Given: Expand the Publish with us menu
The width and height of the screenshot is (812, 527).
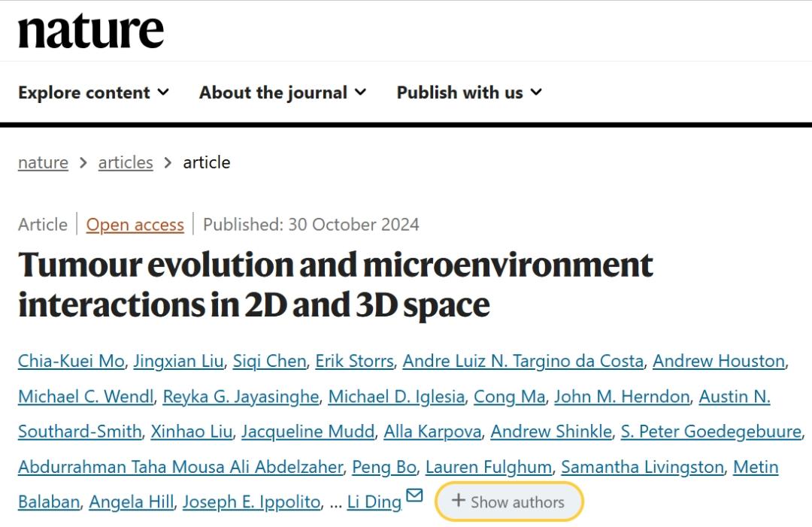Looking at the screenshot, I should pos(469,92).
